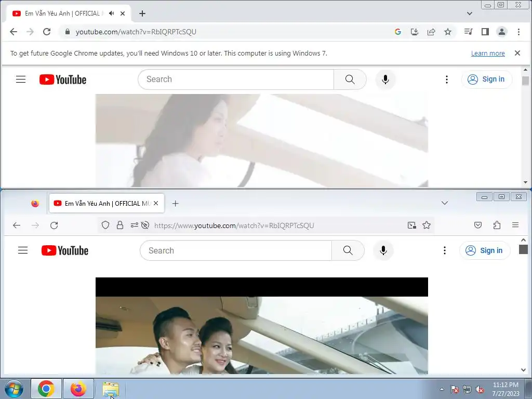
Task: Toggle Chrome side panel
Action: click(485, 32)
